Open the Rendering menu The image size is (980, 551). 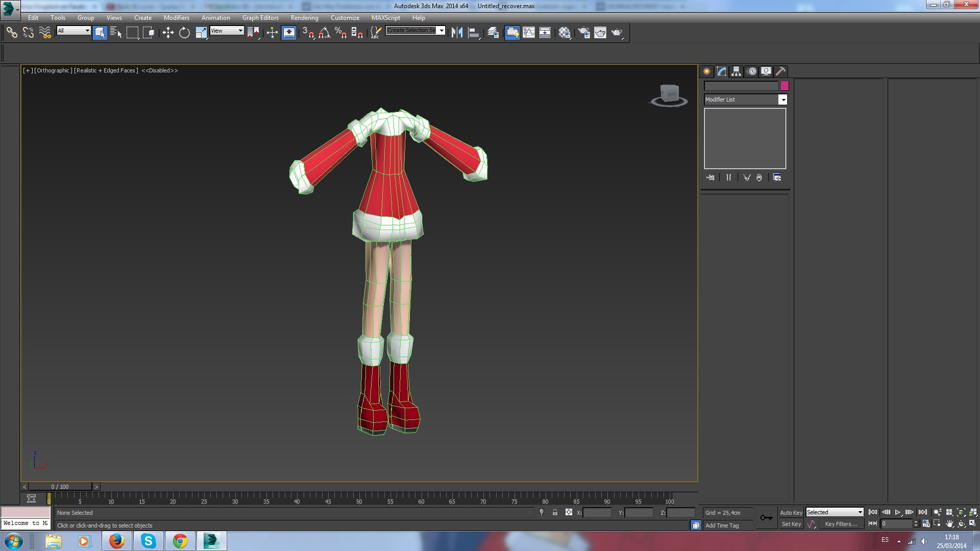click(304, 17)
